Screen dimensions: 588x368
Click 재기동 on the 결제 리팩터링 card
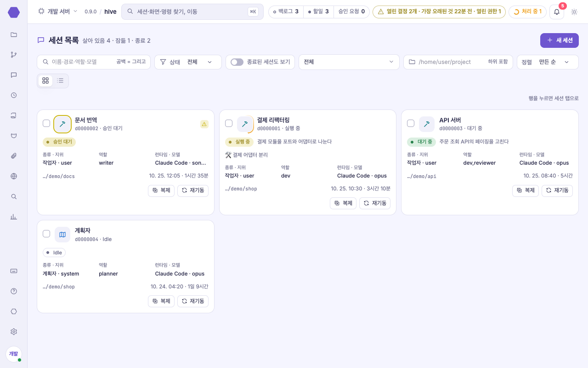click(375, 203)
